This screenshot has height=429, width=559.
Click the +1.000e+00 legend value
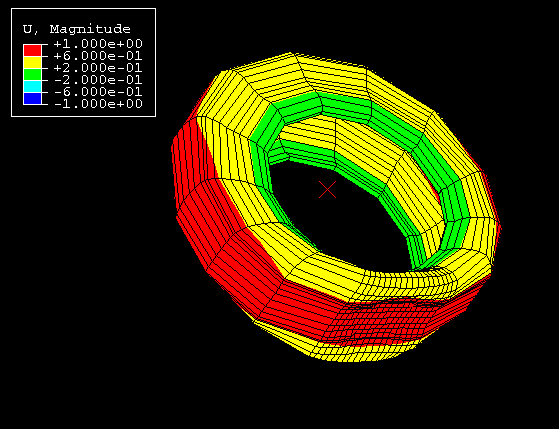point(98,44)
